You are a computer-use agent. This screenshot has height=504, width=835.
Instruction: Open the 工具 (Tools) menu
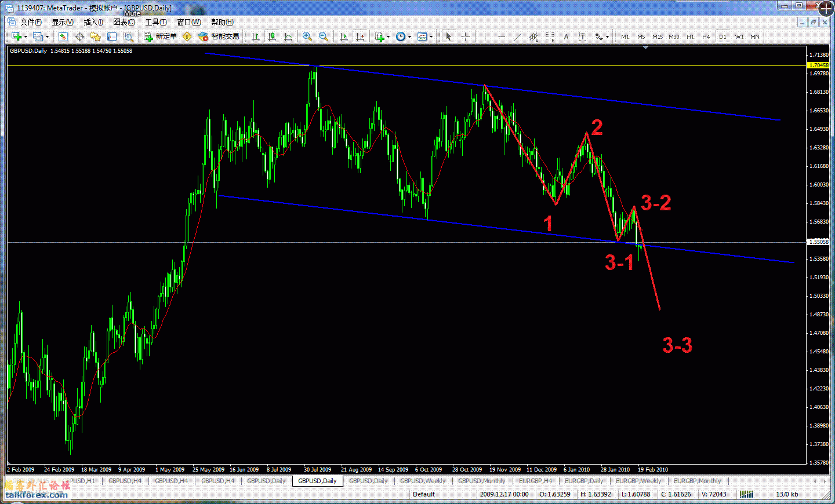pos(156,22)
